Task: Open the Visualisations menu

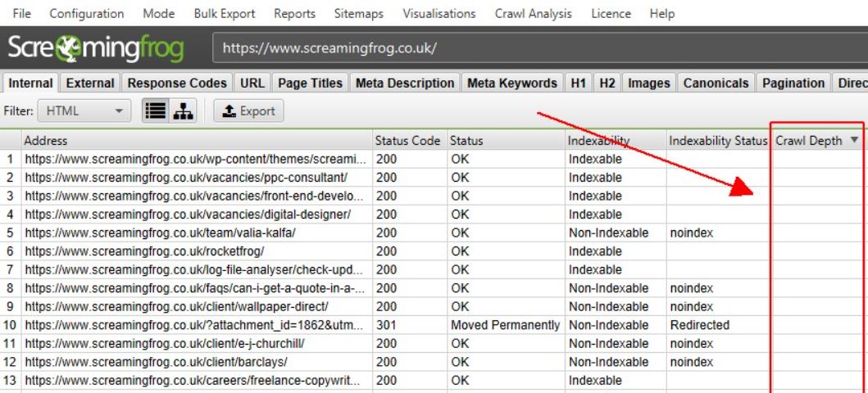Action: [x=439, y=14]
